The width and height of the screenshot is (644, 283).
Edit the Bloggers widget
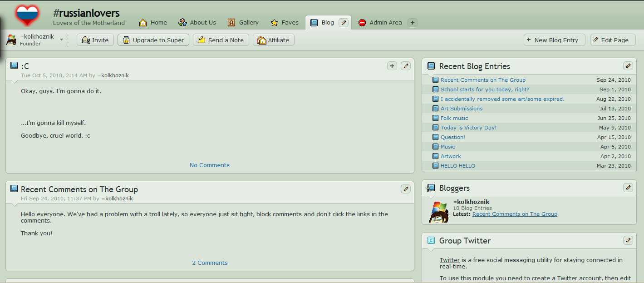point(628,187)
